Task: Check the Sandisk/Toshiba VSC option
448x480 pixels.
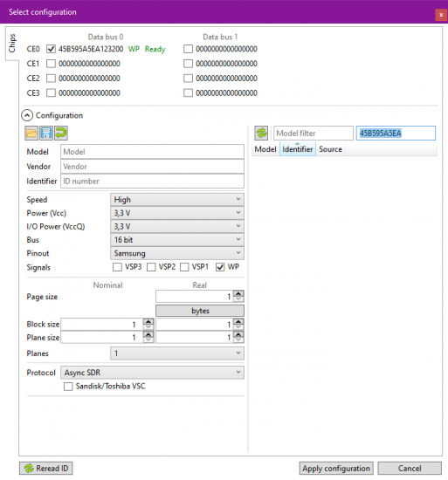Action: click(68, 387)
